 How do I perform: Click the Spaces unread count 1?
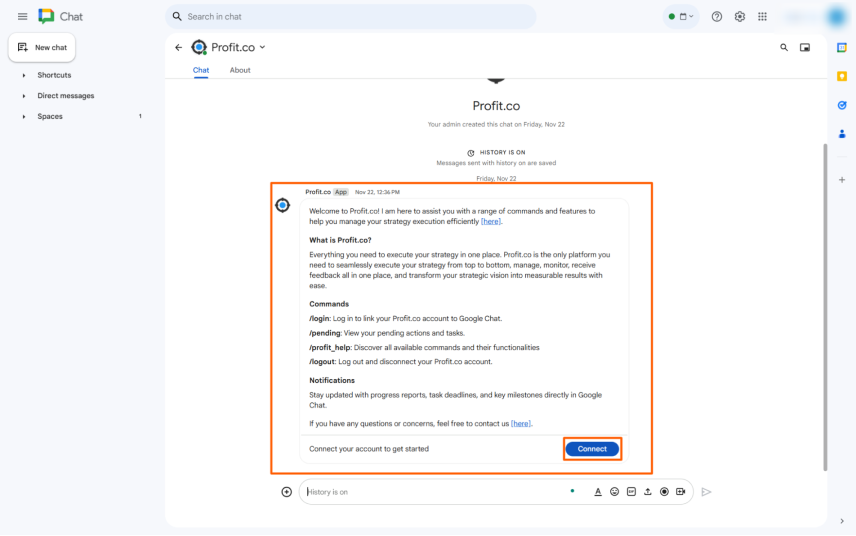click(x=140, y=116)
